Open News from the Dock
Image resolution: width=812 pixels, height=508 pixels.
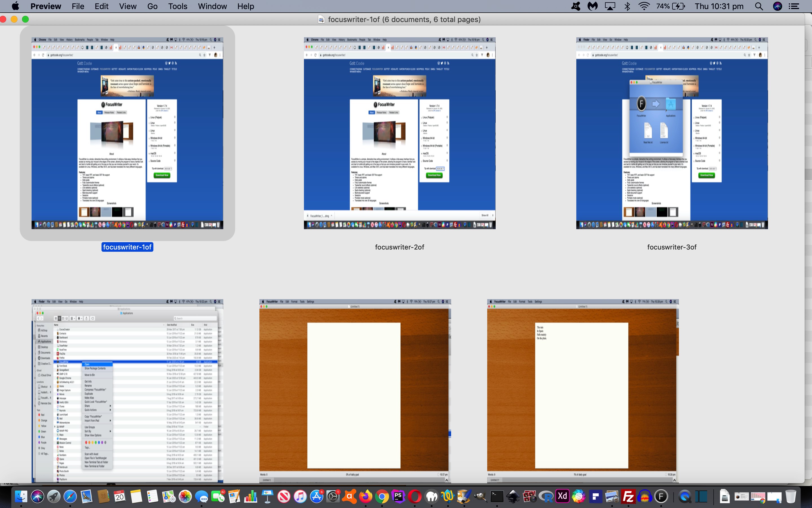click(284, 496)
